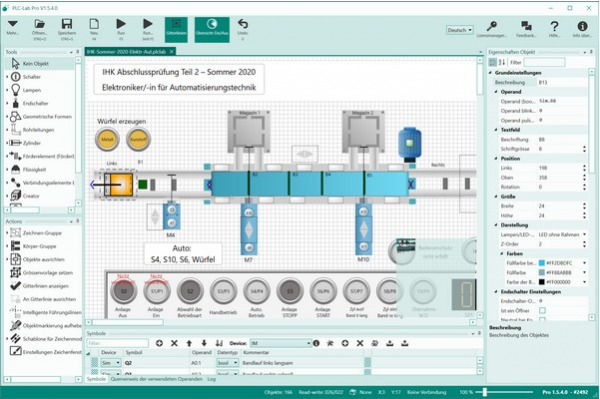Open the Hilfe question mark icon
Image resolution: width=600 pixels, height=399 pixels.
point(554,29)
